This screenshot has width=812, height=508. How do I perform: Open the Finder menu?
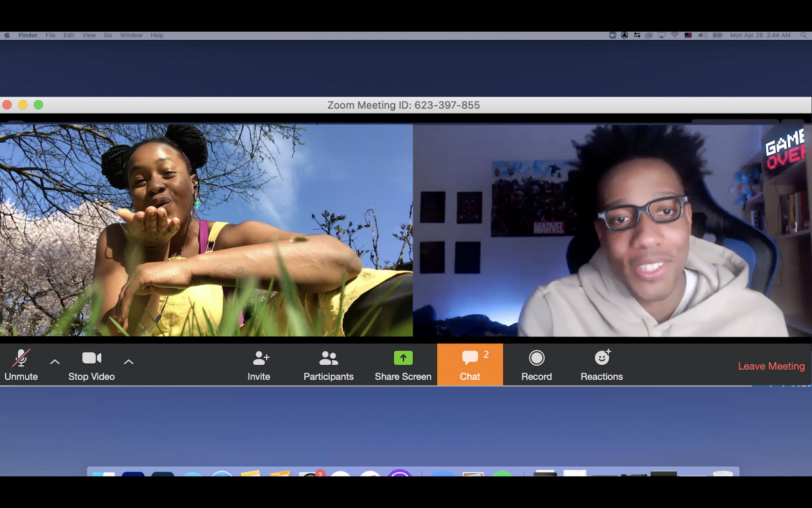pos(28,35)
